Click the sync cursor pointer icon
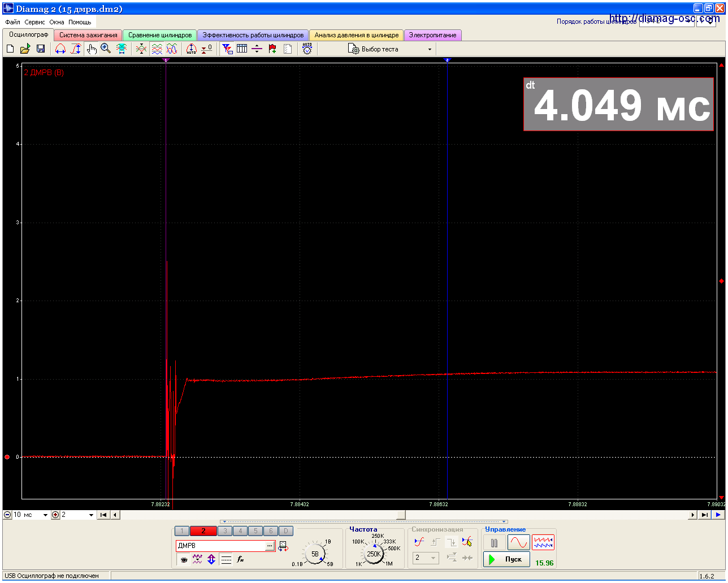 point(467,542)
